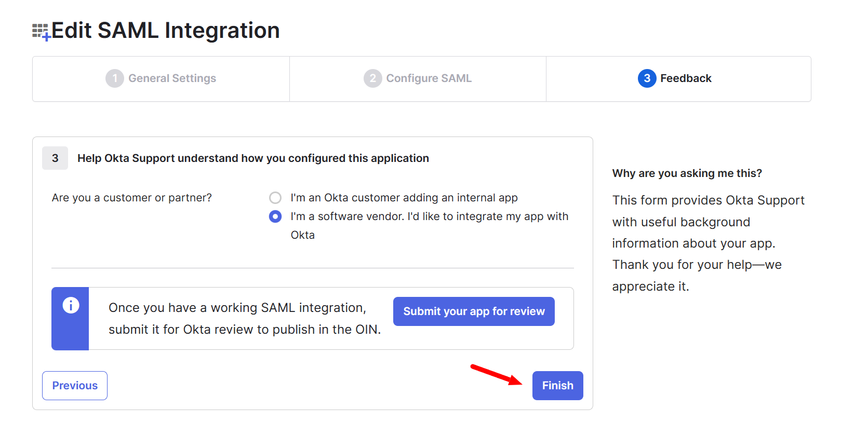Image resolution: width=868 pixels, height=436 pixels.
Task: Click the blue info icon in the banner
Action: [x=71, y=305]
